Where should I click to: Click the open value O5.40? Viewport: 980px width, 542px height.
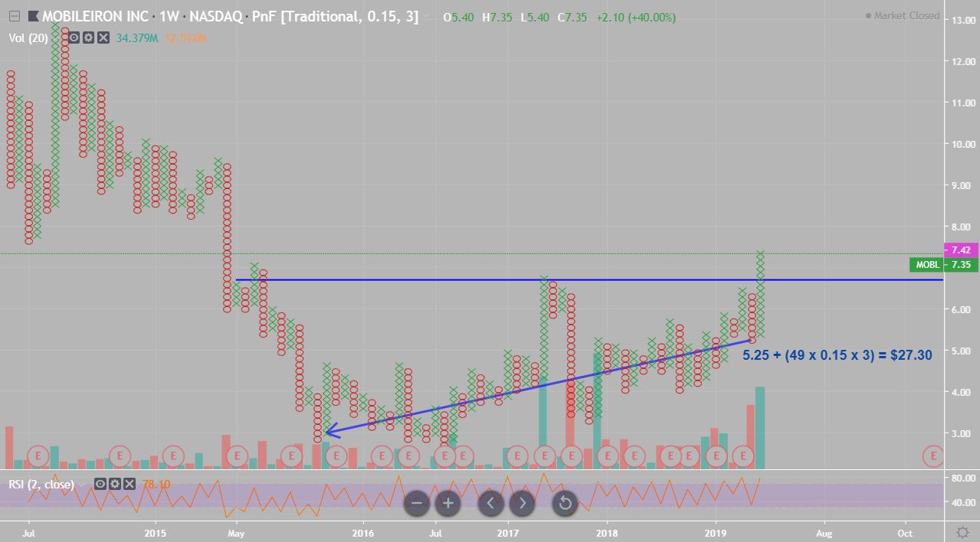pyautogui.click(x=458, y=17)
